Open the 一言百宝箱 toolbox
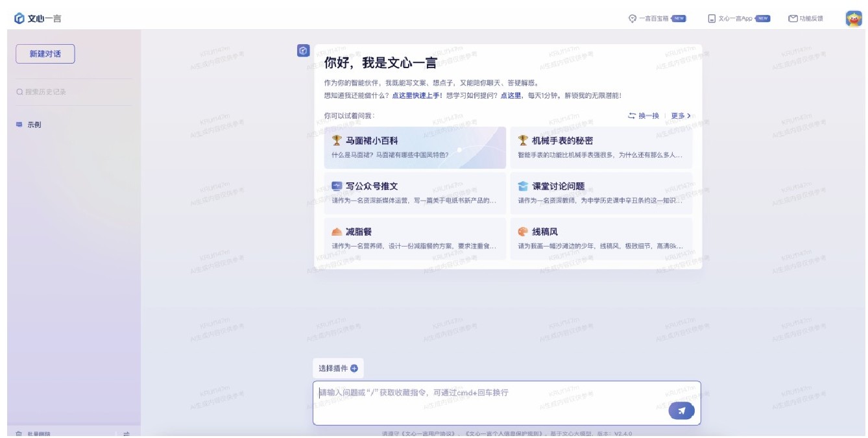 coord(657,19)
